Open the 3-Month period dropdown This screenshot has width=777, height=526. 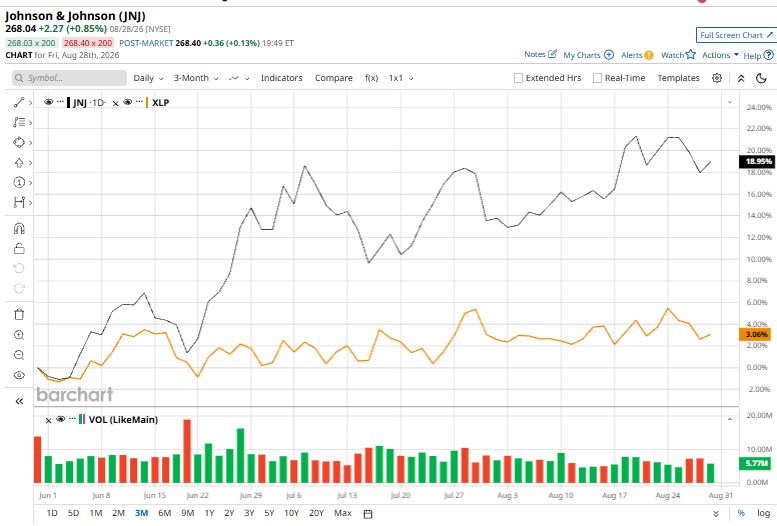click(196, 78)
